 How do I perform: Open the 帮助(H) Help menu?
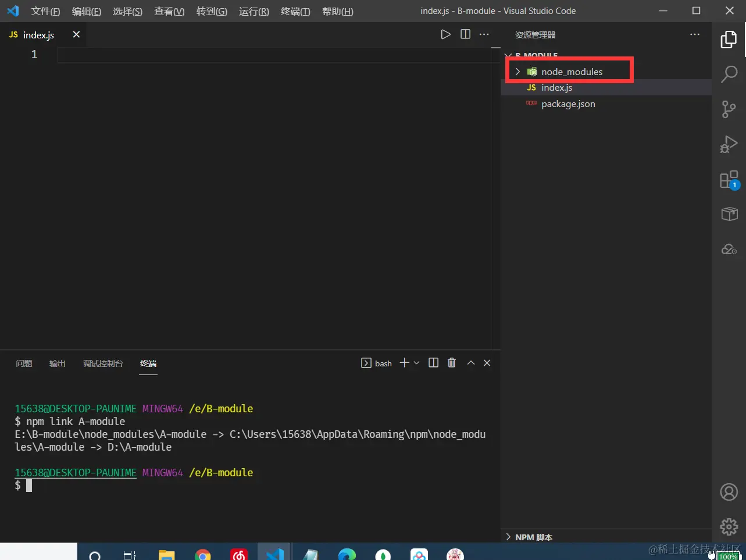point(338,11)
